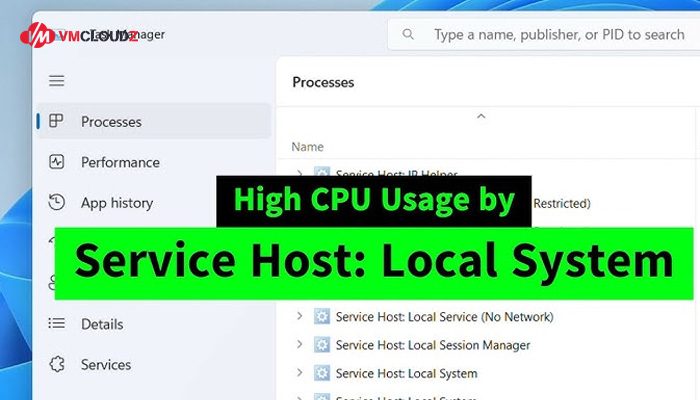
Task: Click the sort arrow above Name column
Action: click(x=481, y=116)
